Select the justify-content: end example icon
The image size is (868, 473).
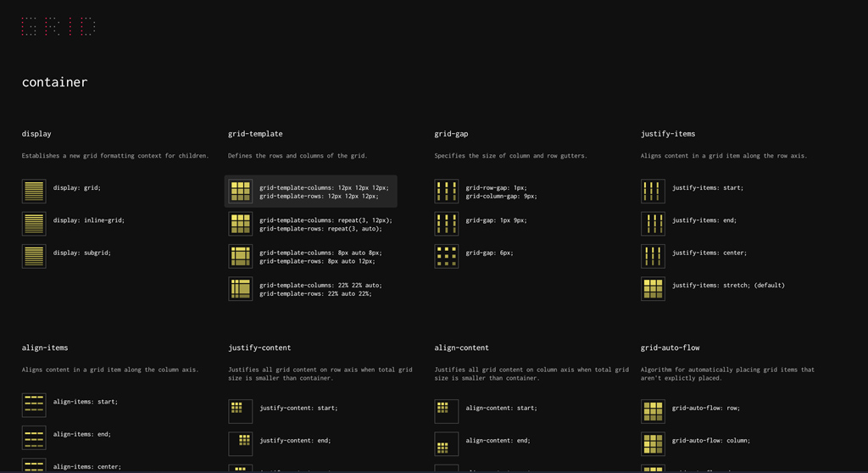(240, 444)
